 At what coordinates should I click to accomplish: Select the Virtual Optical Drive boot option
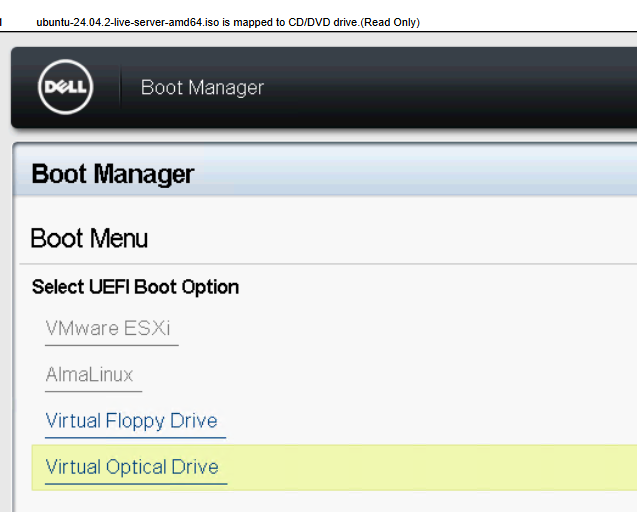[x=132, y=467]
